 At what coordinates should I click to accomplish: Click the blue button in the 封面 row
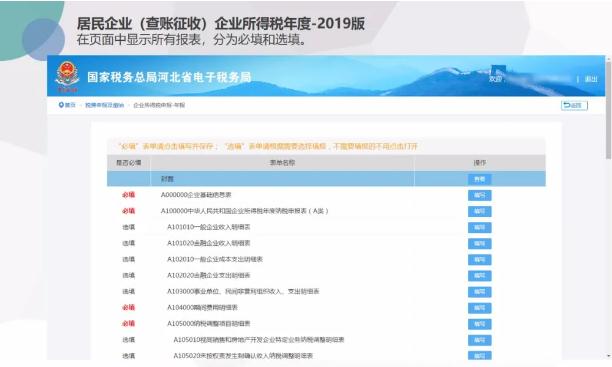point(479,179)
